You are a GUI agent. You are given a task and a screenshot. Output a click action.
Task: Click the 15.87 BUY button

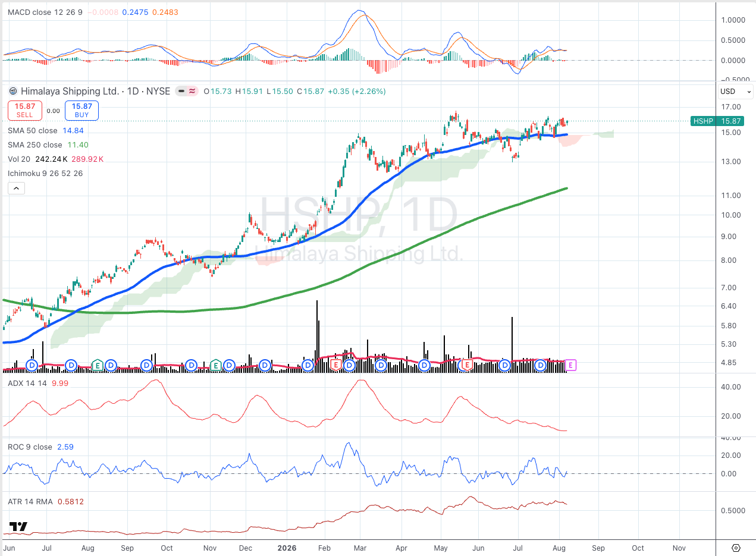81,111
